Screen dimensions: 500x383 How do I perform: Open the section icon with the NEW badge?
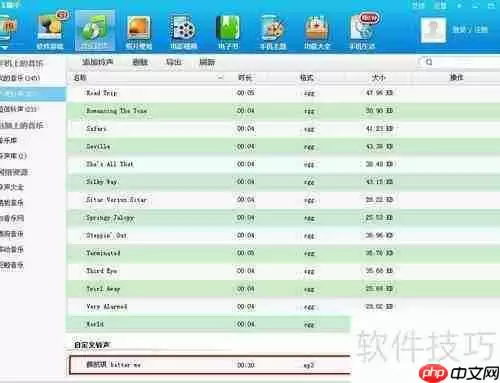pyautogui.click(x=362, y=32)
